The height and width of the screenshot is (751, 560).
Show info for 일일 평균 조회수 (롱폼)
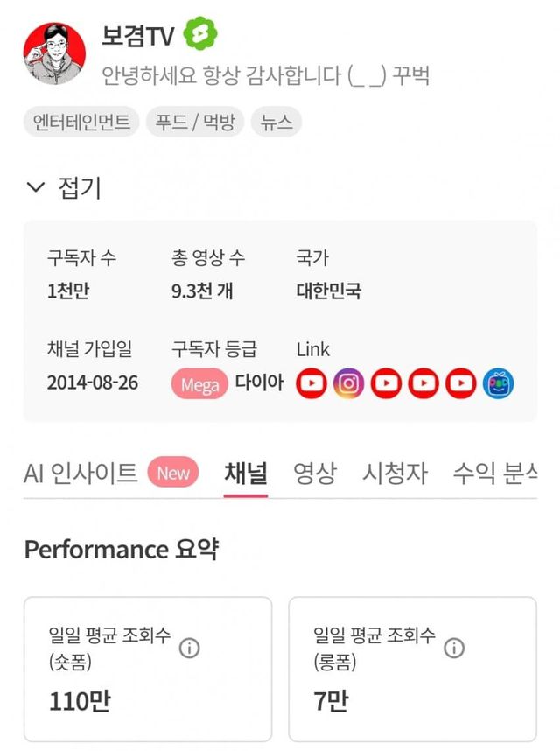454,649
